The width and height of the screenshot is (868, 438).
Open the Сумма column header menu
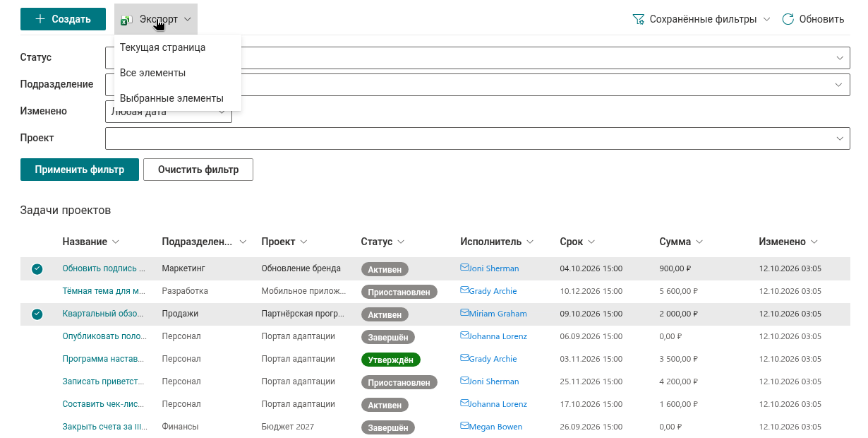699,242
